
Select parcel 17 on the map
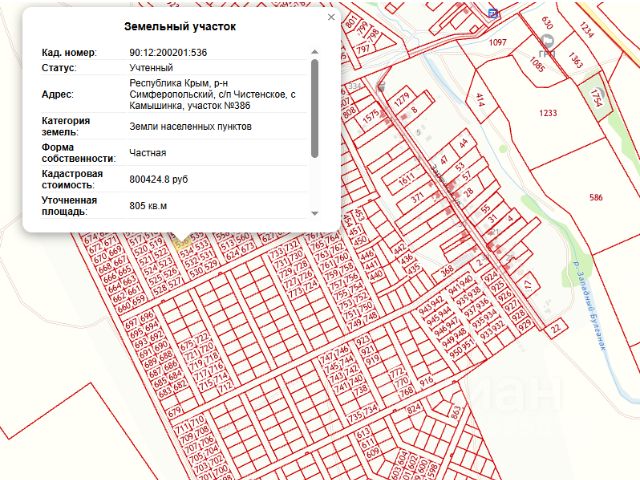point(529,285)
